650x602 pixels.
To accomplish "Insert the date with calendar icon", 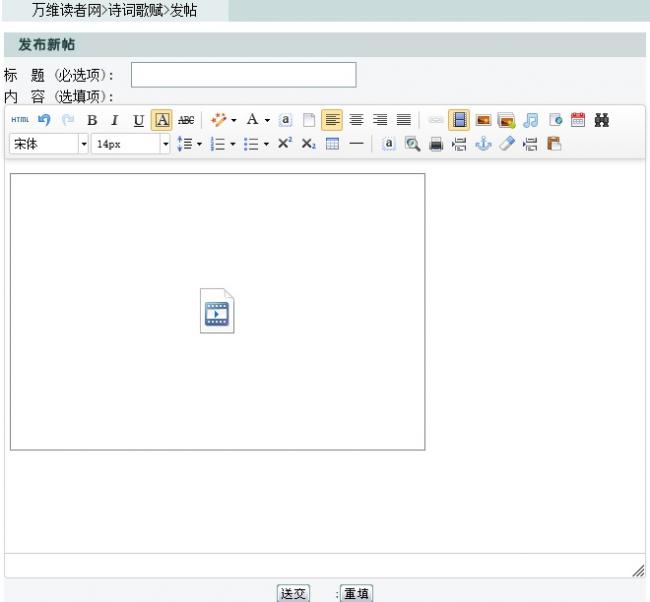I will (578, 120).
